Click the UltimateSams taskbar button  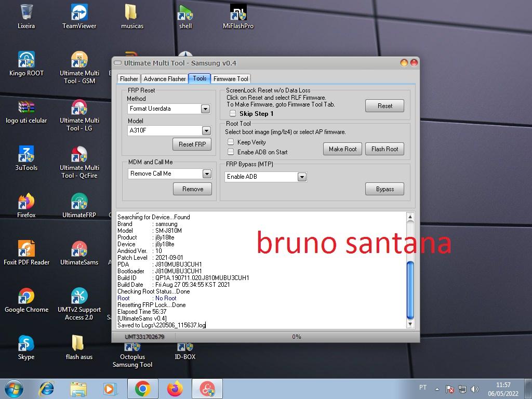(207, 389)
